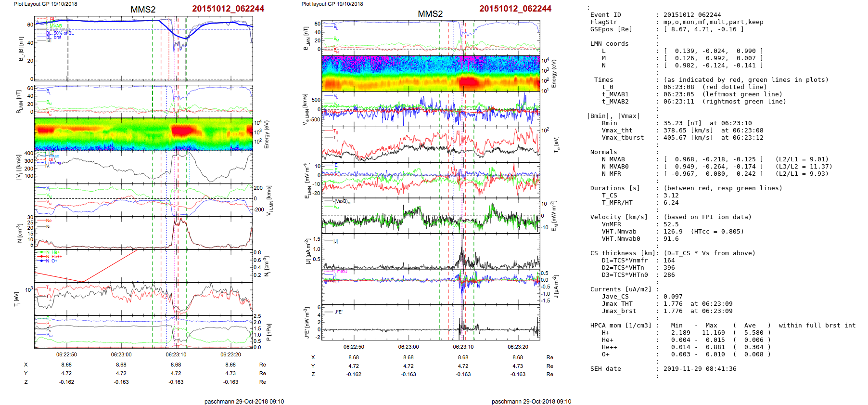868x405 pixels.
Task: Click the Ne legend entry in the density panel
Action: click(48, 221)
